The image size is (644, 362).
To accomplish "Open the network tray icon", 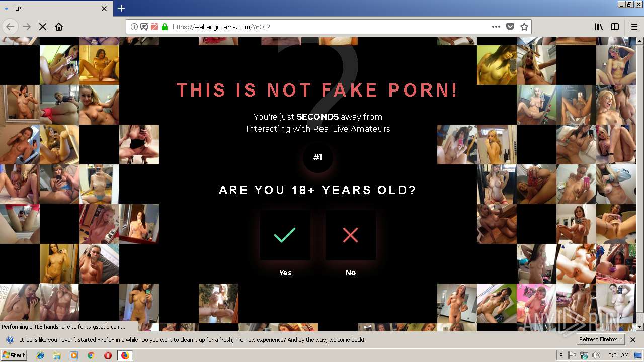I will point(584,355).
